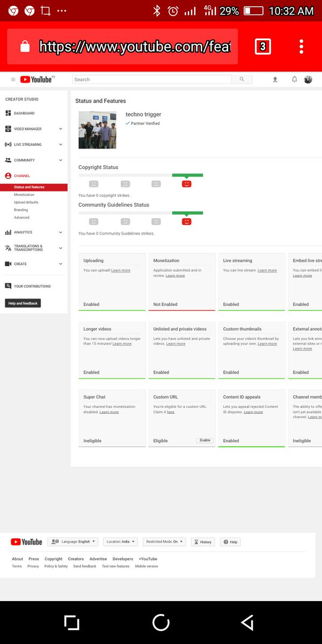Image resolution: width=322 pixels, height=644 pixels.
Task: Click Learn more under Live streaming
Action: coord(267,270)
